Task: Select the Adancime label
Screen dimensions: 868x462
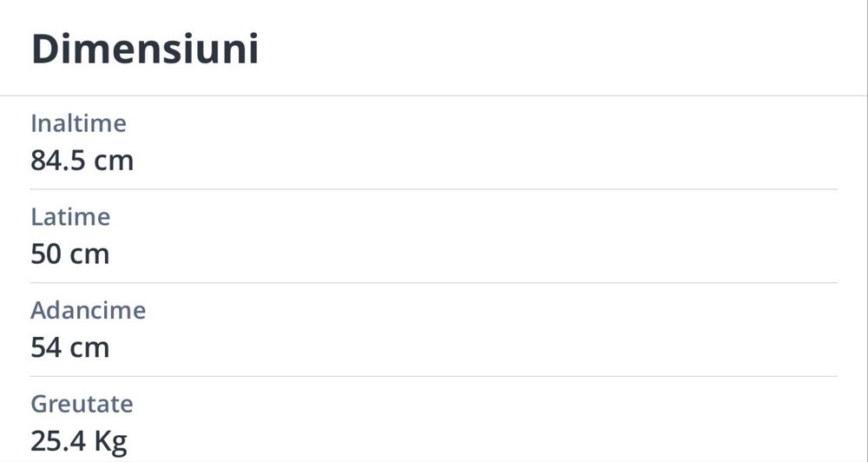Action: [88, 310]
